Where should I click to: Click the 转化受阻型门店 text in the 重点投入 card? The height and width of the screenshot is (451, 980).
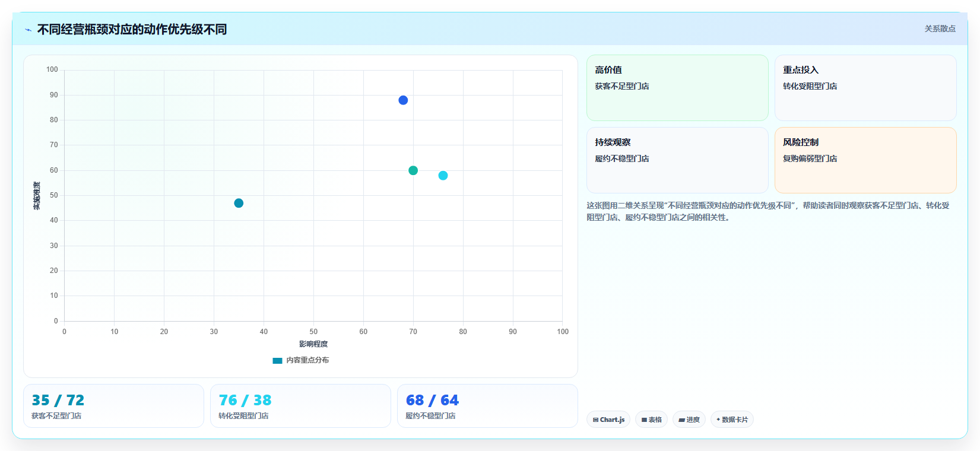[x=810, y=86]
